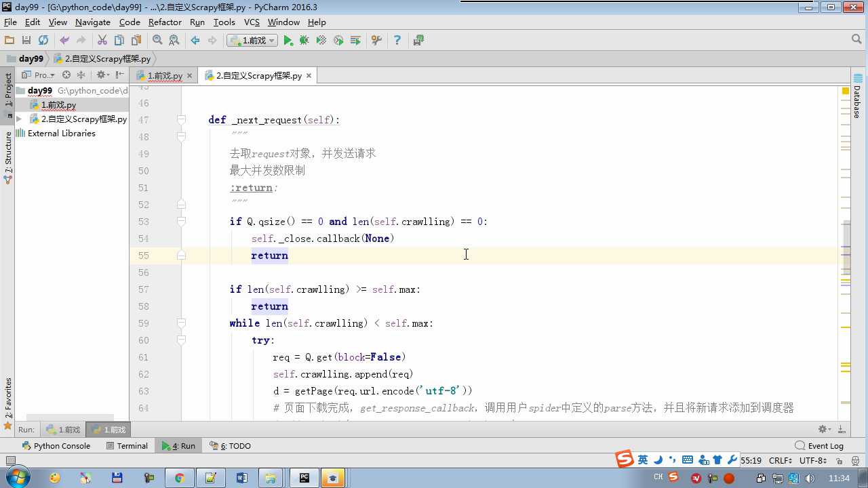Click the Paste clipboard icon
The image size is (868, 488).
136,41
